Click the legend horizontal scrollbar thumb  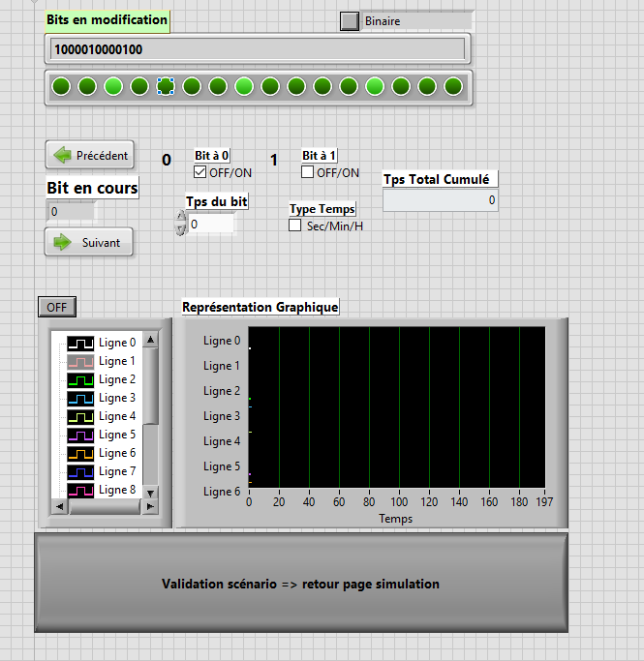tap(105, 507)
